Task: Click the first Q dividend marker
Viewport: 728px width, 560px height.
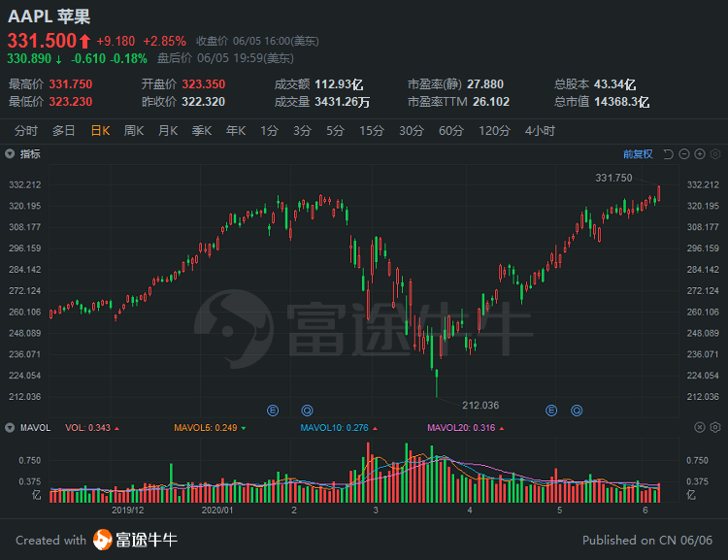Action: 307,411
